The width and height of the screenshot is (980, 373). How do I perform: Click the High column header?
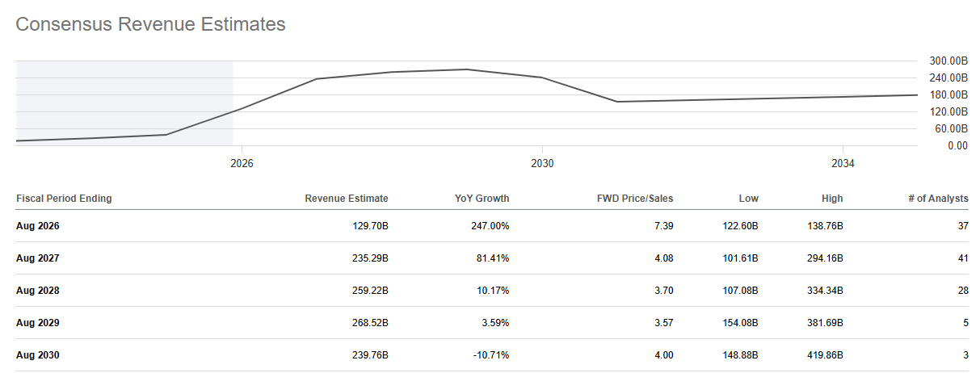tap(832, 199)
